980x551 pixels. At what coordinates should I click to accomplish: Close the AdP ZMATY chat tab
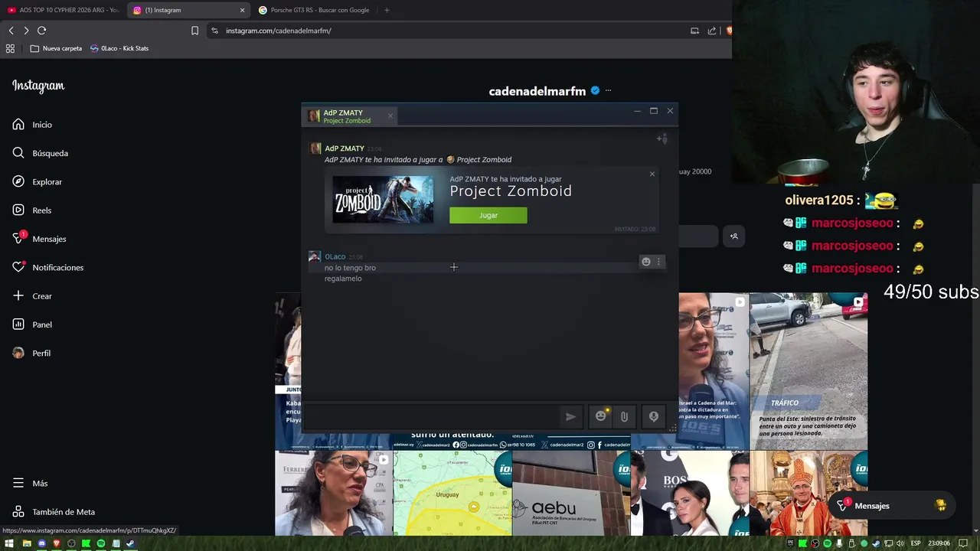(390, 116)
